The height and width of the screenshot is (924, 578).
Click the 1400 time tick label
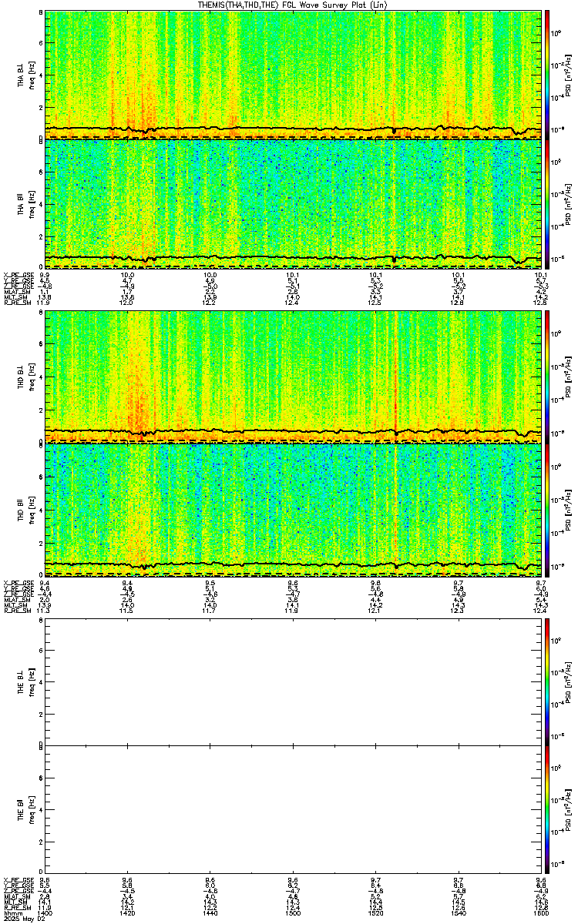(45, 912)
